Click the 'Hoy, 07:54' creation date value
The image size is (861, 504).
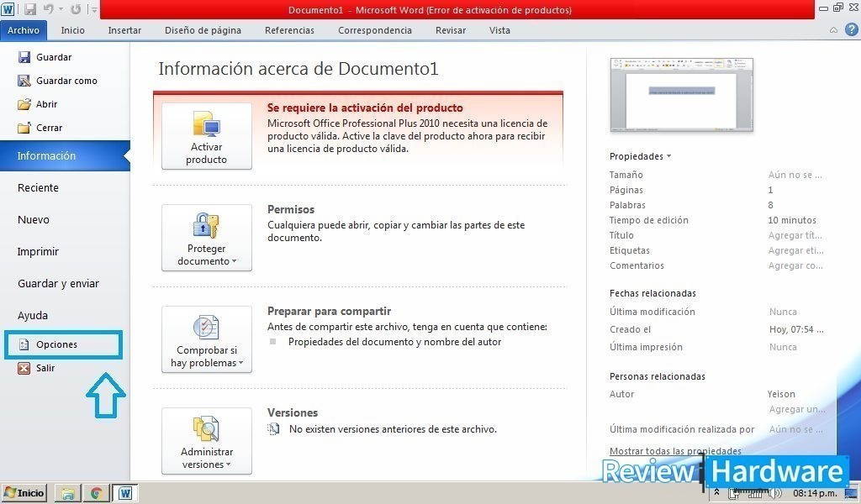(x=796, y=329)
